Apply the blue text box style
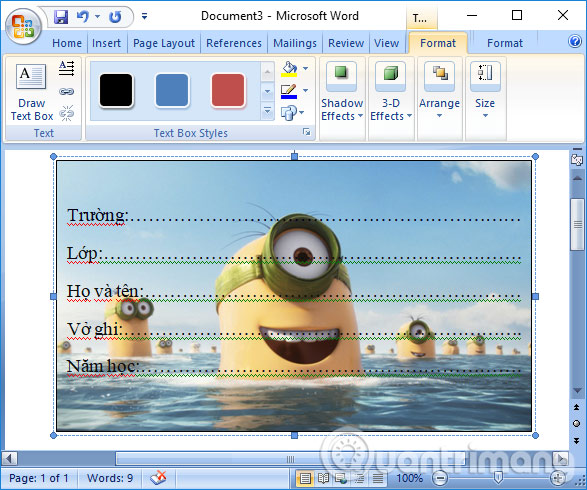Screen dimensions: 587x490 pyautogui.click(x=172, y=91)
